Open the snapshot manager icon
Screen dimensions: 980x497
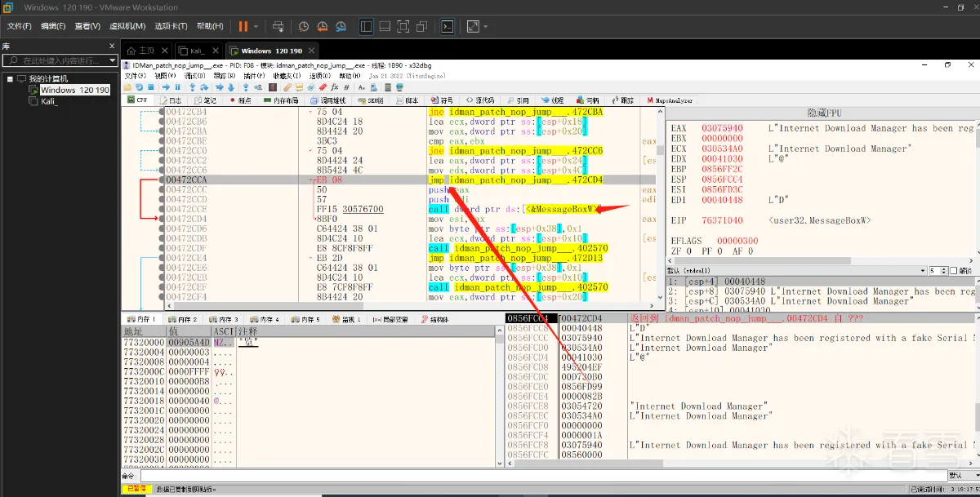(x=340, y=26)
